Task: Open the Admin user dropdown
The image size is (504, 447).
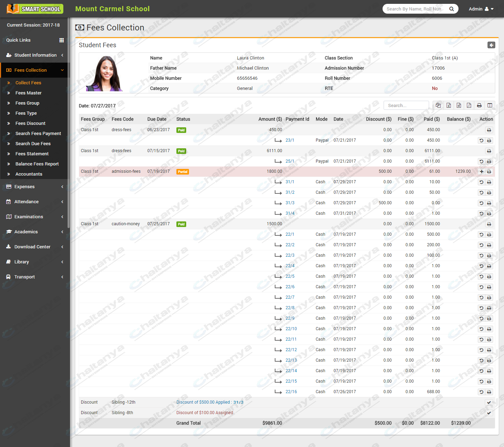Action: (x=481, y=9)
